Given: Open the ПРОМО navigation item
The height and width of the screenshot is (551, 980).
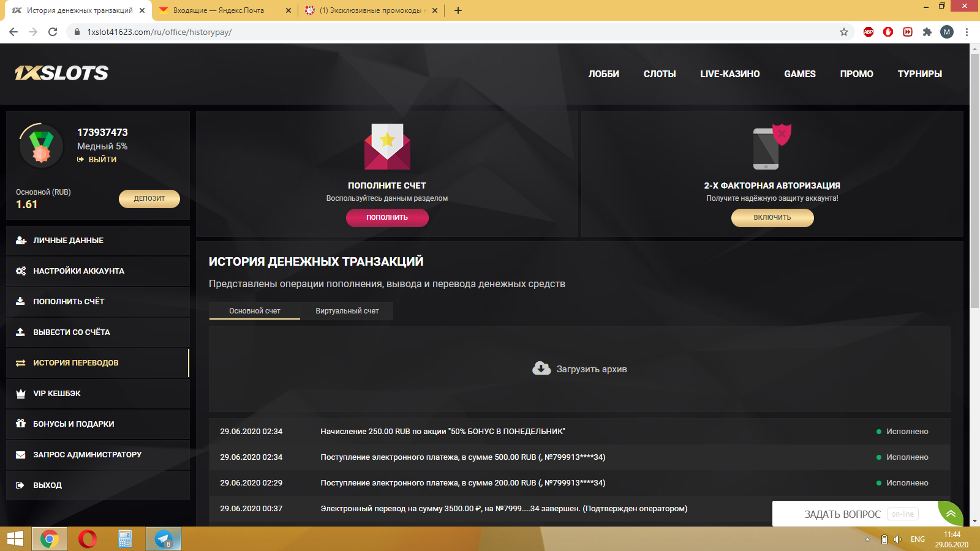Looking at the screenshot, I should click(x=857, y=74).
